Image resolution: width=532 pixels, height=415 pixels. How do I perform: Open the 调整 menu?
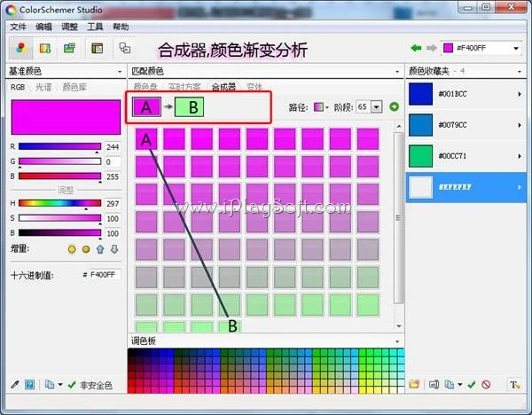(69, 27)
